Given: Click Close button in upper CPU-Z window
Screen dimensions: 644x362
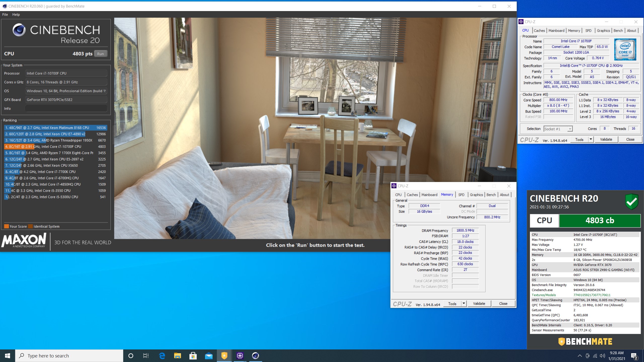Looking at the screenshot, I should coord(630,140).
